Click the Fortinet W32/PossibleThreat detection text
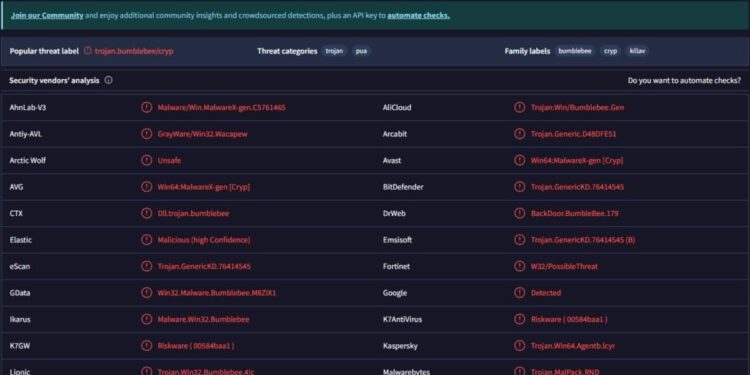Viewport: 750px width, 375px height. 564,266
